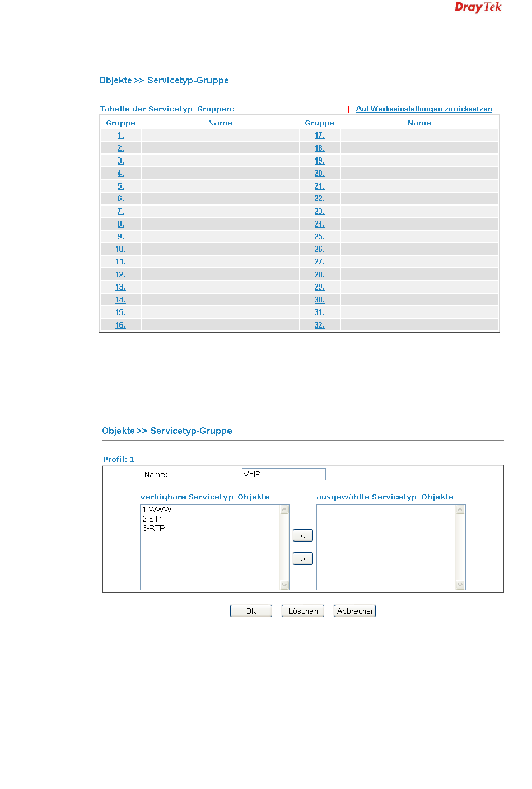Open group 32 link

click(319, 325)
